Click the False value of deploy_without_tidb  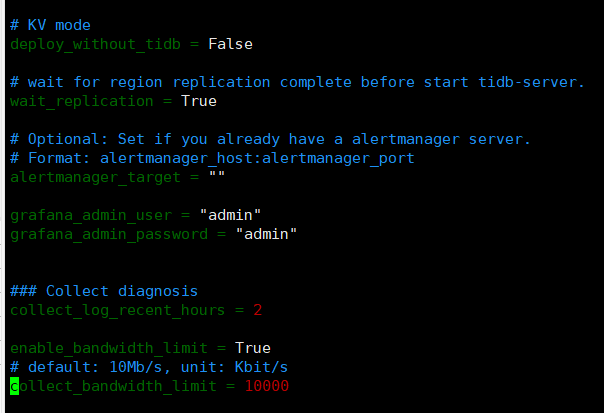[230, 43]
